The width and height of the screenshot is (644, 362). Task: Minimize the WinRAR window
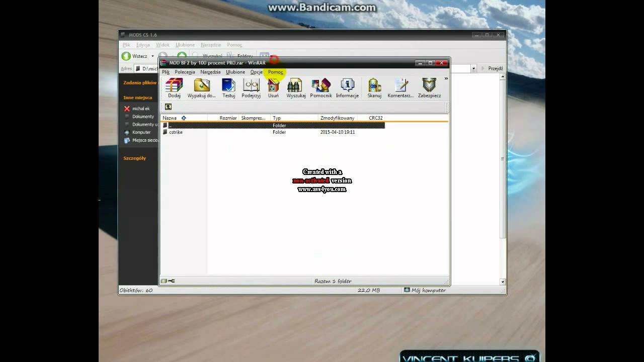coord(421,63)
